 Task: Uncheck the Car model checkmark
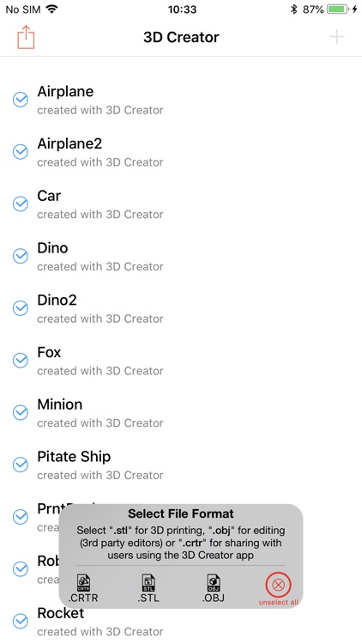(20, 204)
